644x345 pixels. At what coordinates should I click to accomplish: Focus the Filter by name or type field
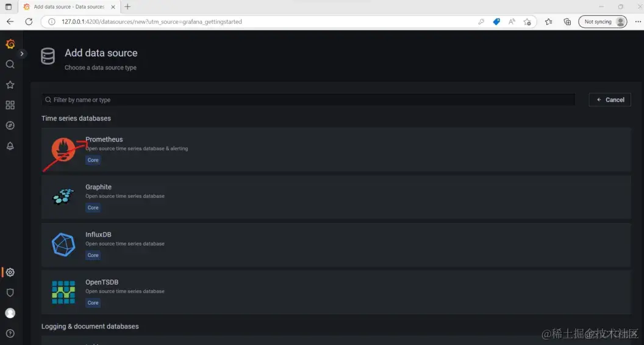click(x=308, y=100)
